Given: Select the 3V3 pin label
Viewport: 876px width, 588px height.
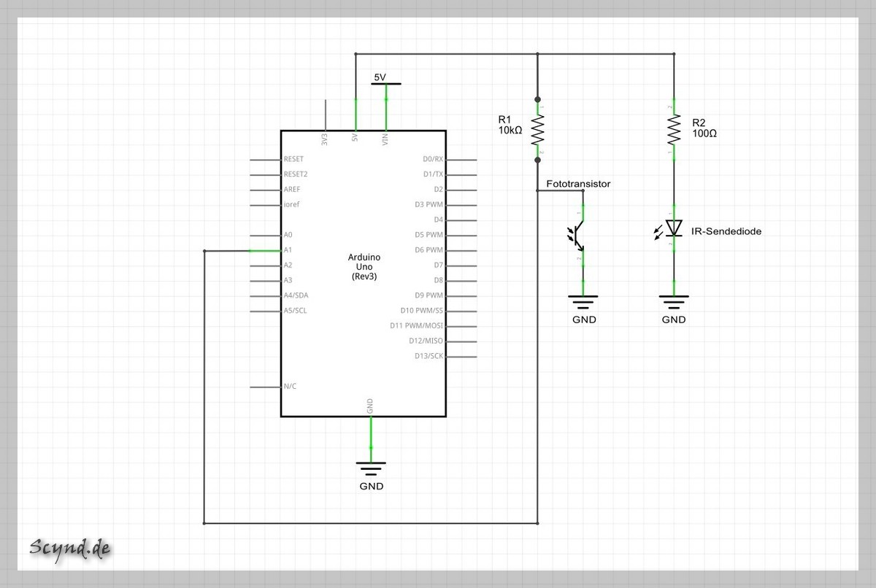Looking at the screenshot, I should coord(324,139).
